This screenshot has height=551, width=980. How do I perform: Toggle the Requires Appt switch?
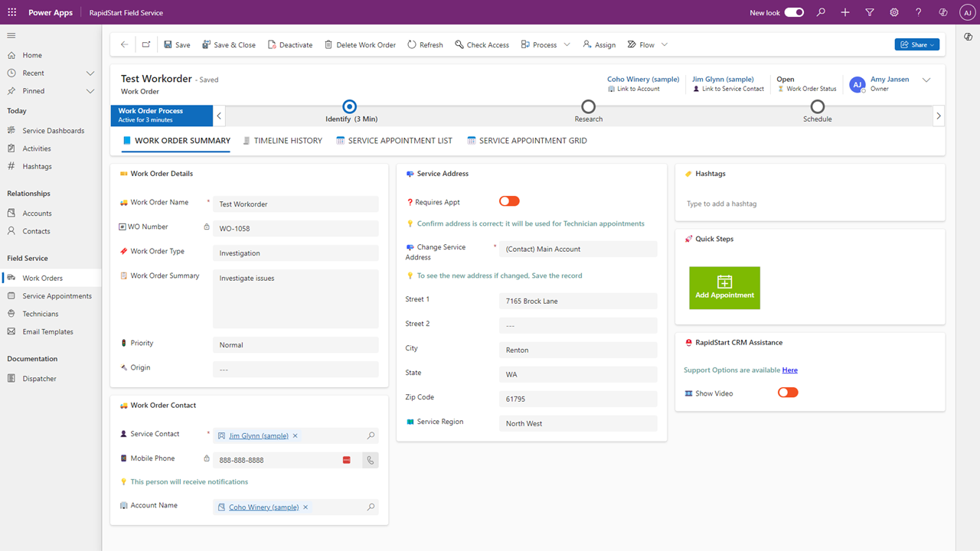(509, 201)
